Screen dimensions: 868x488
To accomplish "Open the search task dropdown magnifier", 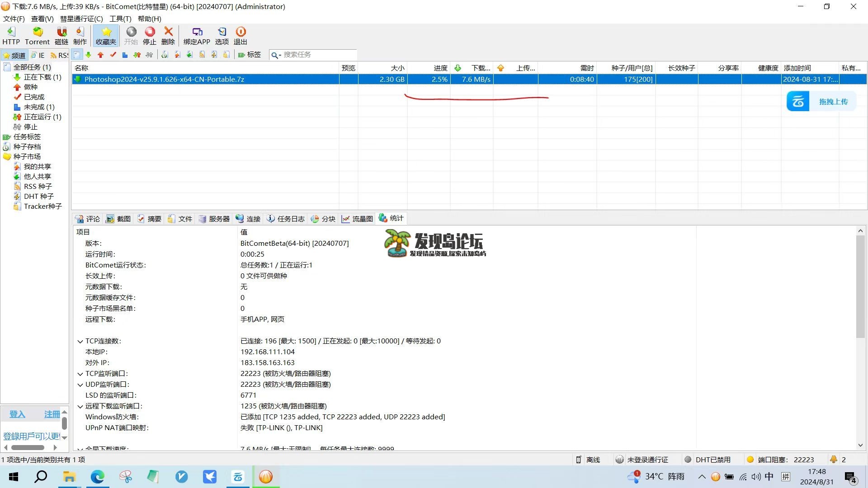I will pyautogui.click(x=276, y=55).
